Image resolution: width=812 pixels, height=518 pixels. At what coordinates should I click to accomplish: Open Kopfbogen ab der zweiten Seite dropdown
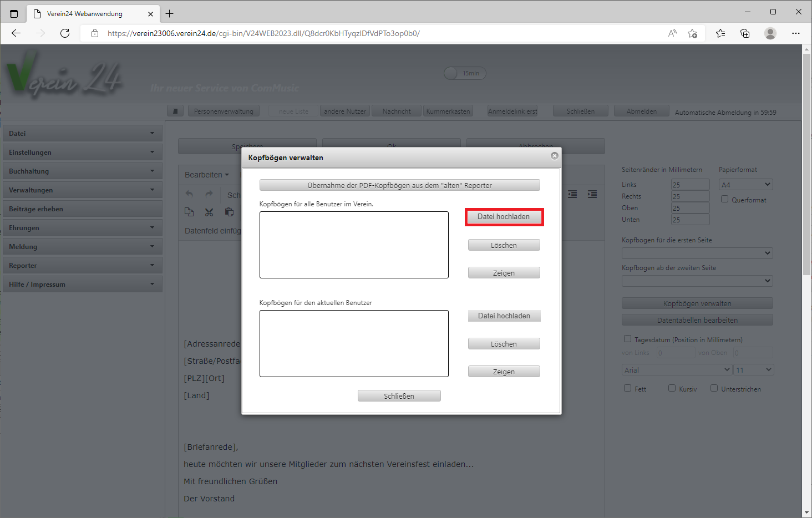697,281
